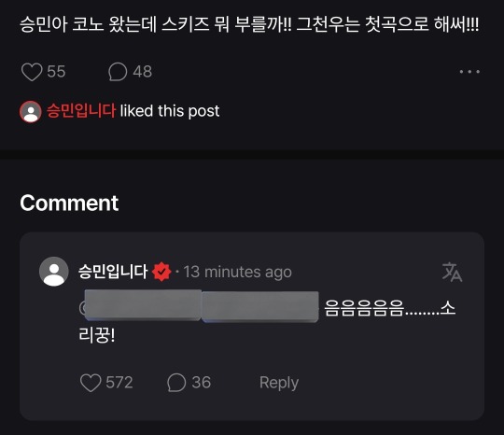Tap the 572 likes count on the comment

point(119,383)
